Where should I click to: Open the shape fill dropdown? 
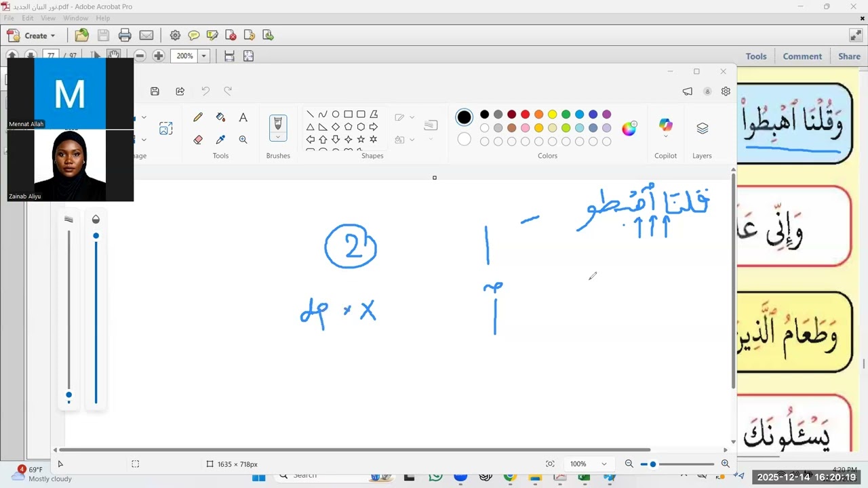pyautogui.click(x=412, y=140)
